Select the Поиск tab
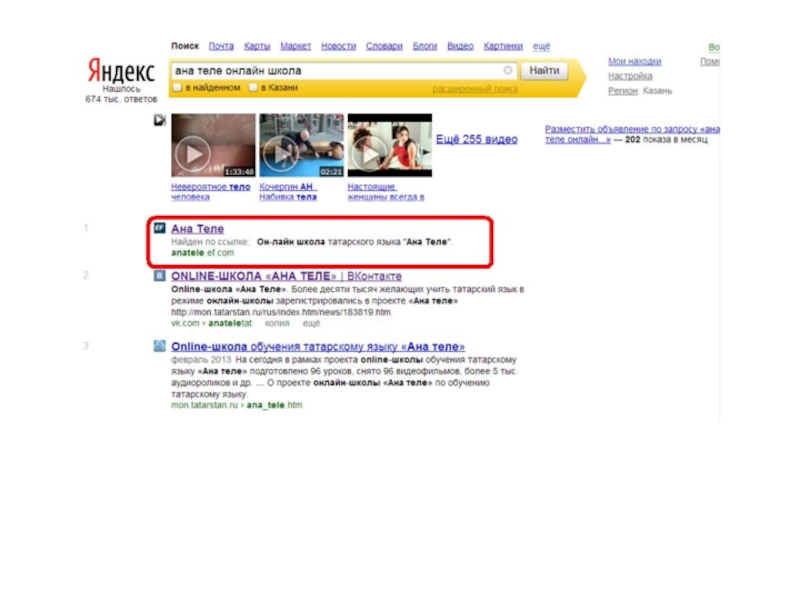Screen dimensions: 800x600 185,46
